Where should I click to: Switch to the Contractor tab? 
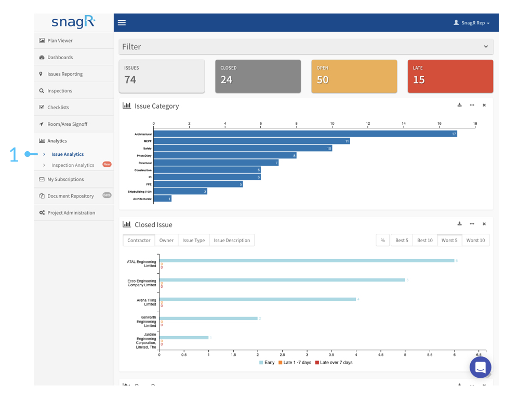point(139,240)
